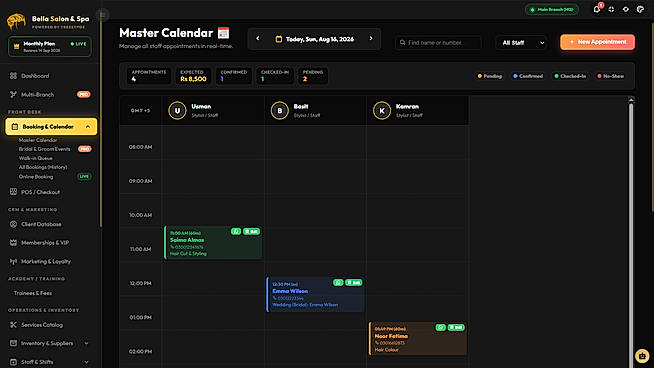Screen dimensions: 654x368
Task: Click the Memberships & VIP crown icon
Action: (13, 242)
